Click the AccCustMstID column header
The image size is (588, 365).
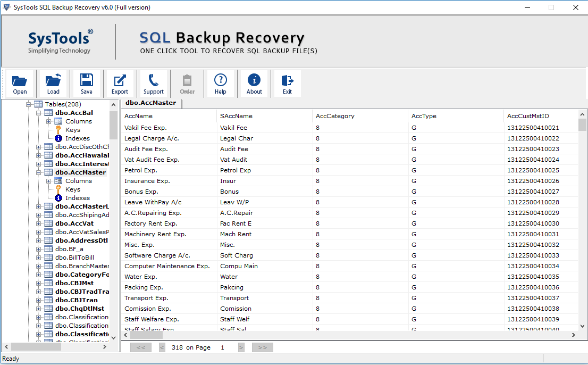[x=541, y=116]
